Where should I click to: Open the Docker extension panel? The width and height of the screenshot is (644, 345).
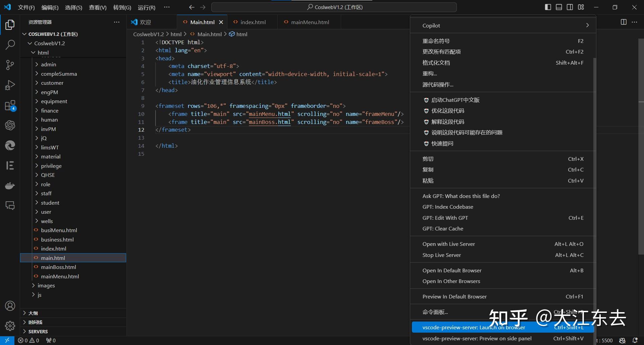(x=10, y=185)
